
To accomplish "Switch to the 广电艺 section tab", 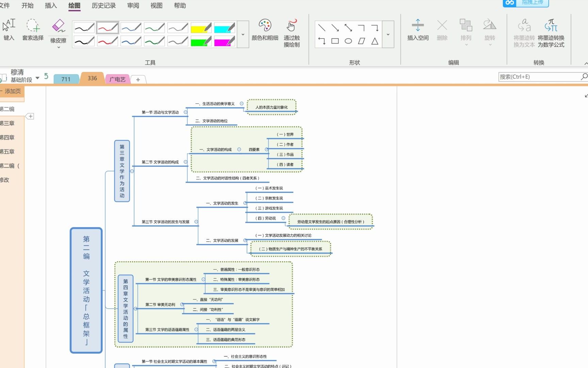I will click(117, 79).
